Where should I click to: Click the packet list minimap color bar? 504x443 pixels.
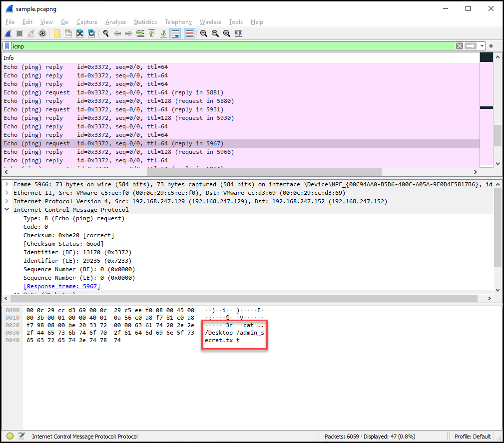[x=486, y=110]
